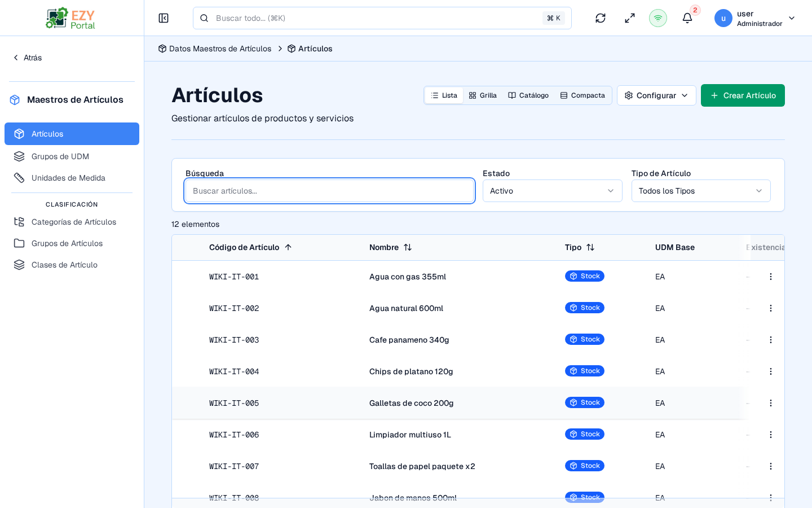This screenshot has width=812, height=508.
Task: Focus the global Buscar todo search box
Action: pos(382,18)
